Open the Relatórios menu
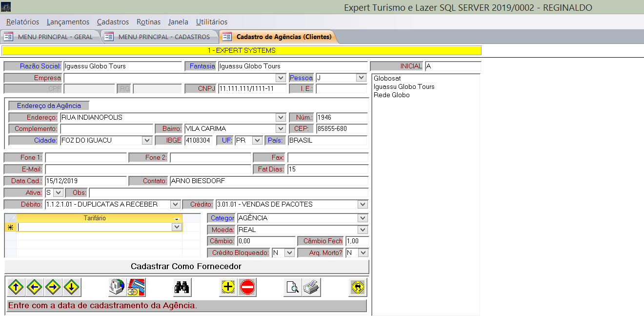 pos(22,22)
